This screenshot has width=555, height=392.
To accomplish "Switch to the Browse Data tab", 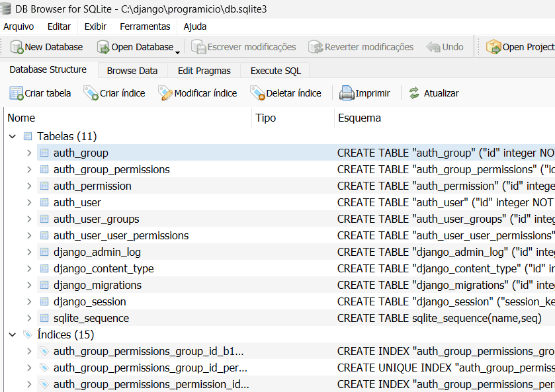I will pos(132,71).
